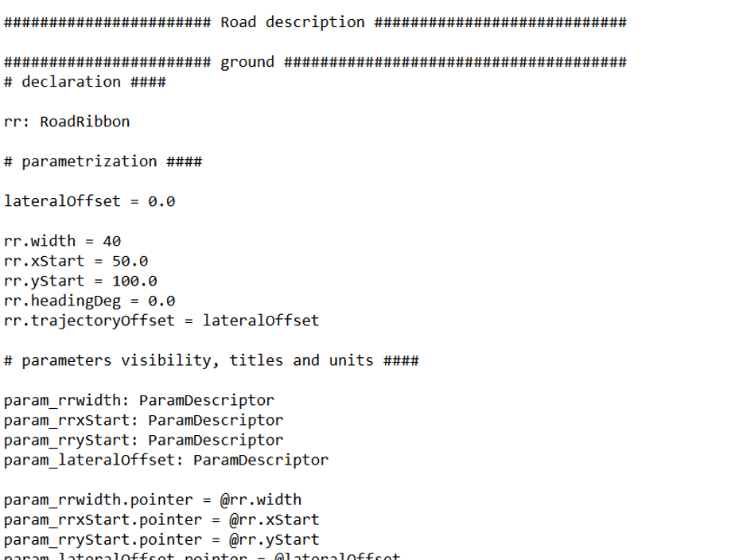Click on the "rr: RoadRibbon" declaration line
The height and width of the screenshot is (560, 731).
(x=67, y=122)
